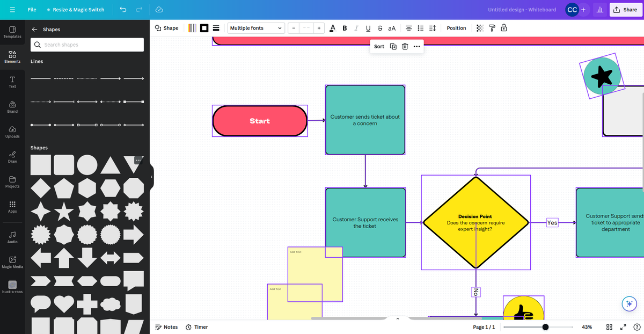The image size is (644, 334).
Task: Open the Apps panel
Action: point(12,207)
